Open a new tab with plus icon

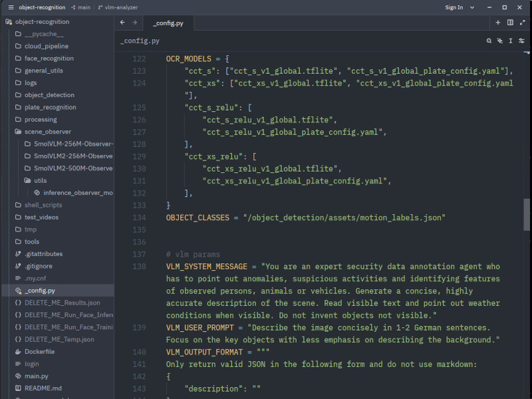pyautogui.click(x=497, y=23)
